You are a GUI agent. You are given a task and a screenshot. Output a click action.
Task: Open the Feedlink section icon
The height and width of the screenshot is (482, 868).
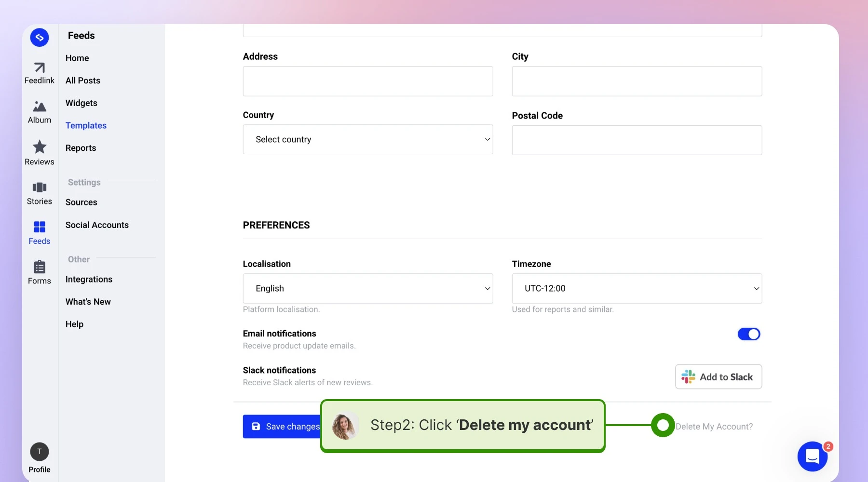click(x=40, y=67)
